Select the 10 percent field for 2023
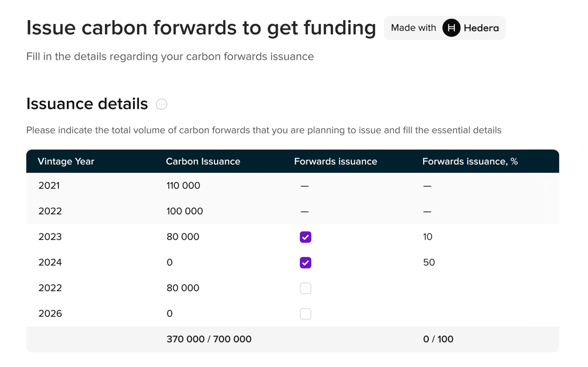Screen dimensions: 588x367 (428, 237)
